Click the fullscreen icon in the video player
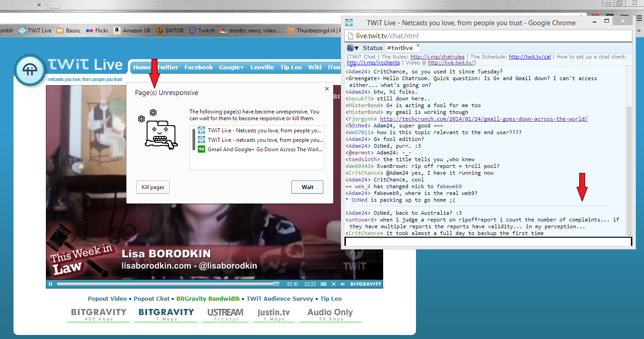Image resolution: width=644 pixels, height=339 pixels. click(333, 284)
